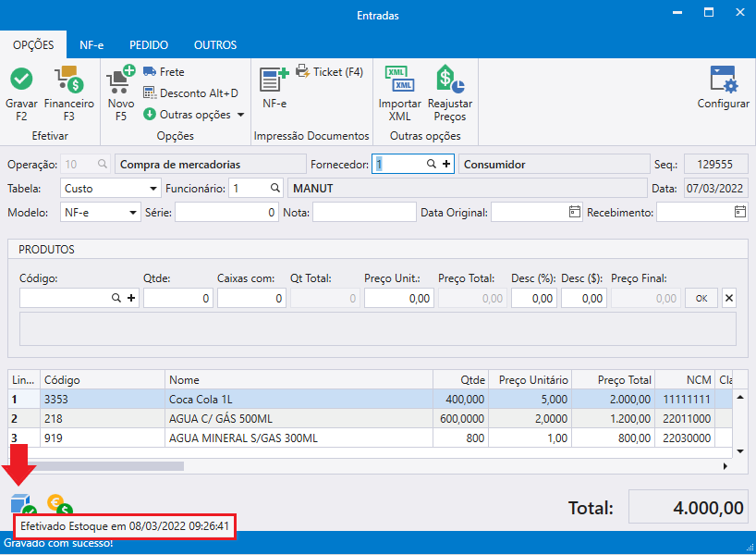
Task: Click the stock effectuated box icon
Action: pos(23,504)
